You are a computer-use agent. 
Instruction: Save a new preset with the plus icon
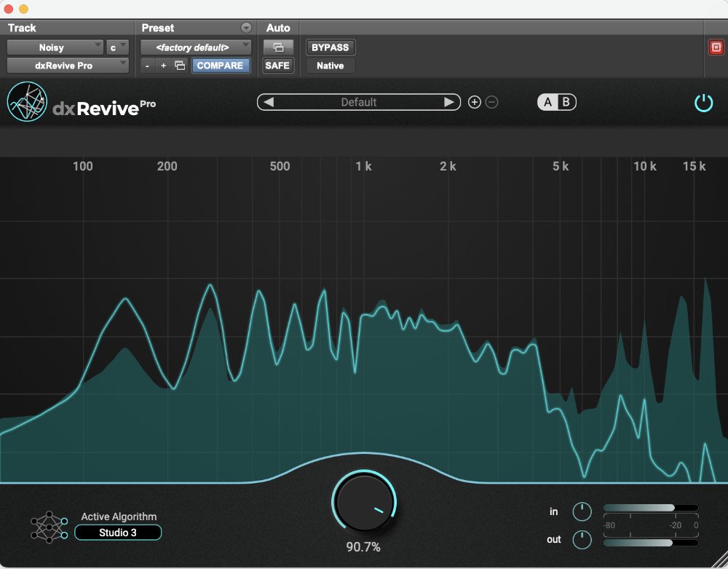click(x=474, y=102)
